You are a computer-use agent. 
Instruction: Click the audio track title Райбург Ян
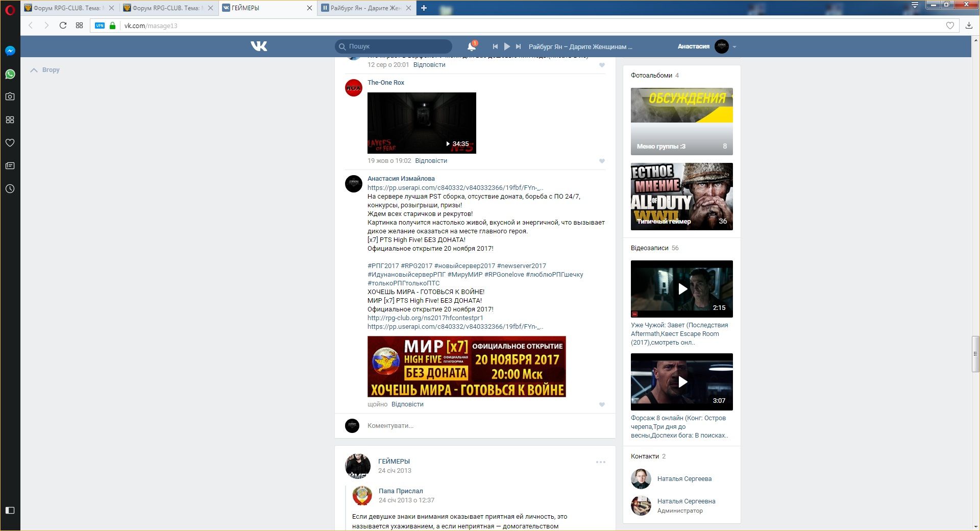pos(580,46)
